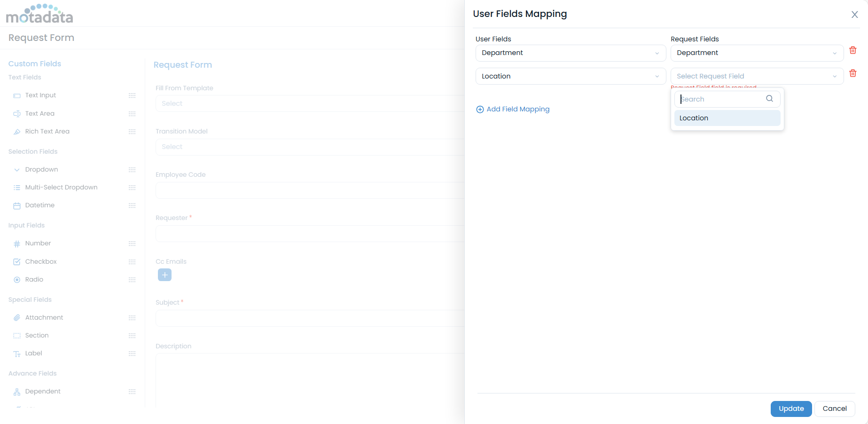
Task: Click the Checkbox field icon in sidebar
Action: [x=17, y=262]
